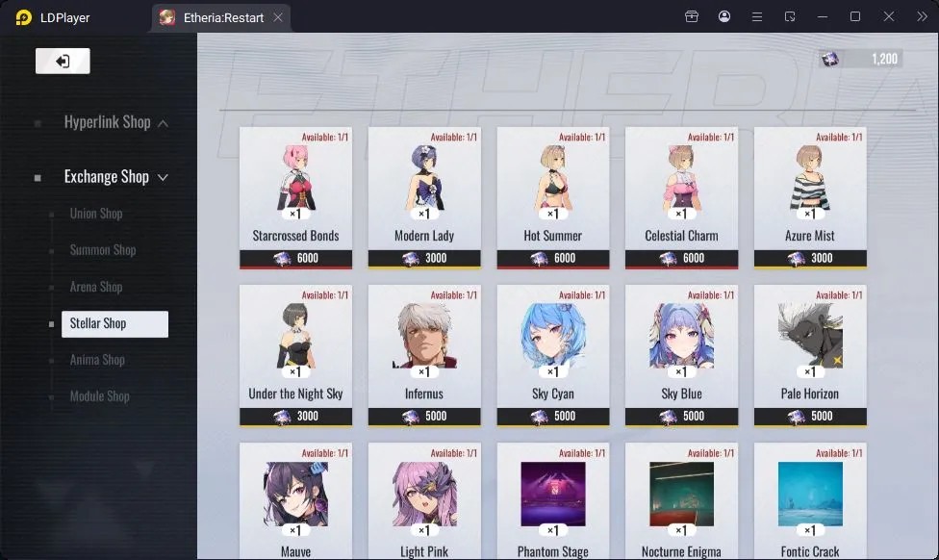Click the stellar currency icon beside 1,200
The height and width of the screenshot is (560, 939).
click(x=830, y=59)
